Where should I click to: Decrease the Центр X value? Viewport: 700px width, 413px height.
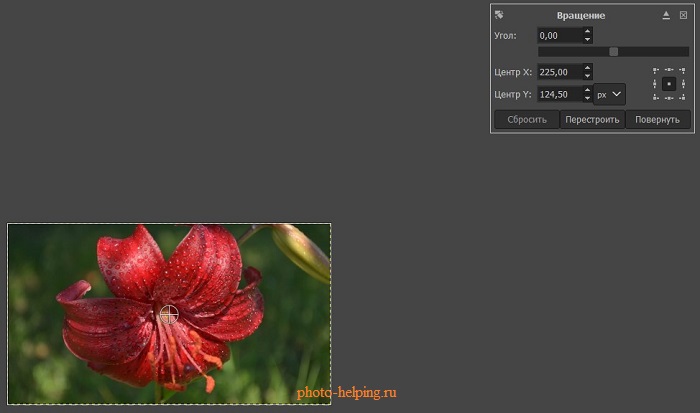(588, 76)
